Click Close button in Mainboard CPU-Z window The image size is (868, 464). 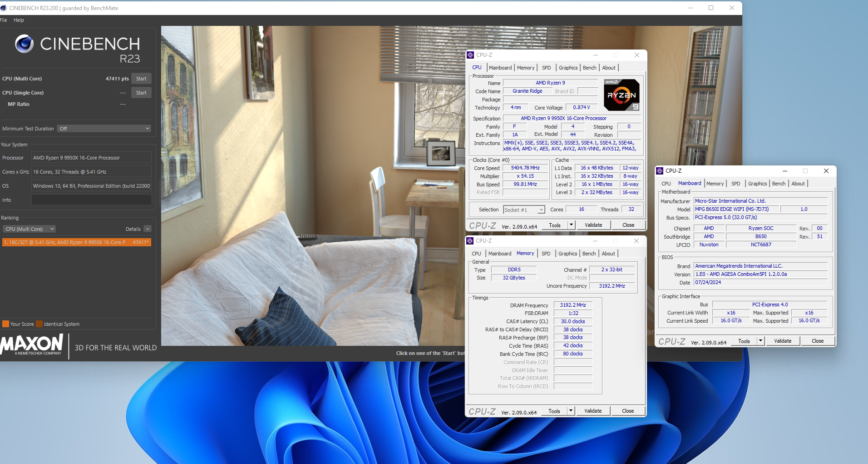click(818, 341)
